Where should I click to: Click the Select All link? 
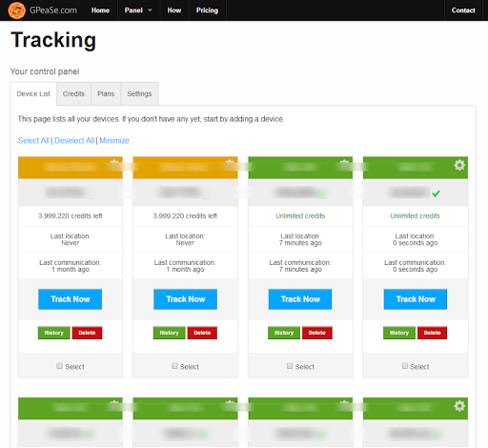coord(33,140)
